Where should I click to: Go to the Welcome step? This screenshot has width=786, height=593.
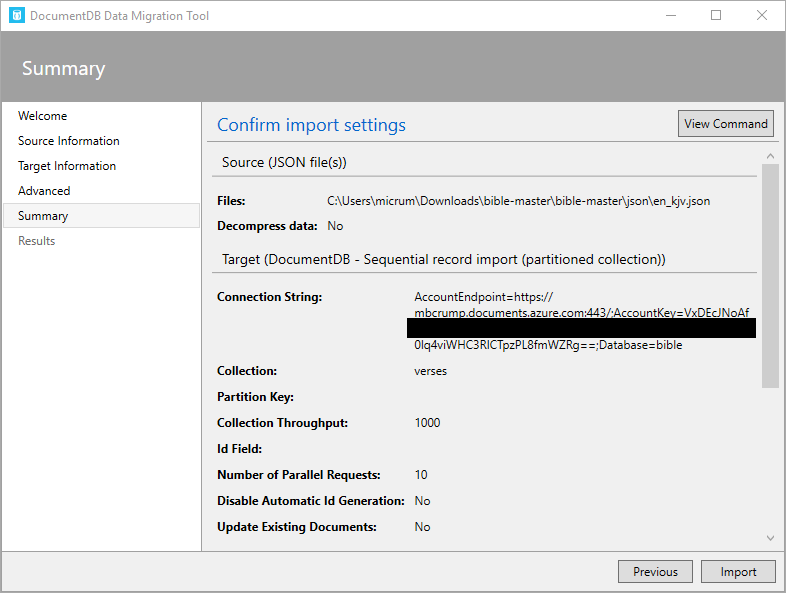tap(43, 116)
